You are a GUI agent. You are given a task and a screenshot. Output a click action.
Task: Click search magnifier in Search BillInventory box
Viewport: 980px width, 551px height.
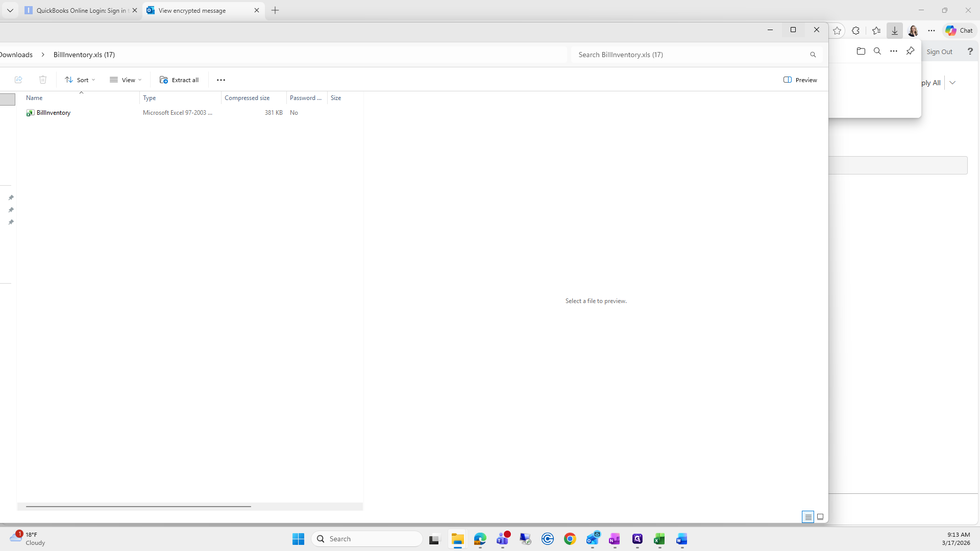813,55
